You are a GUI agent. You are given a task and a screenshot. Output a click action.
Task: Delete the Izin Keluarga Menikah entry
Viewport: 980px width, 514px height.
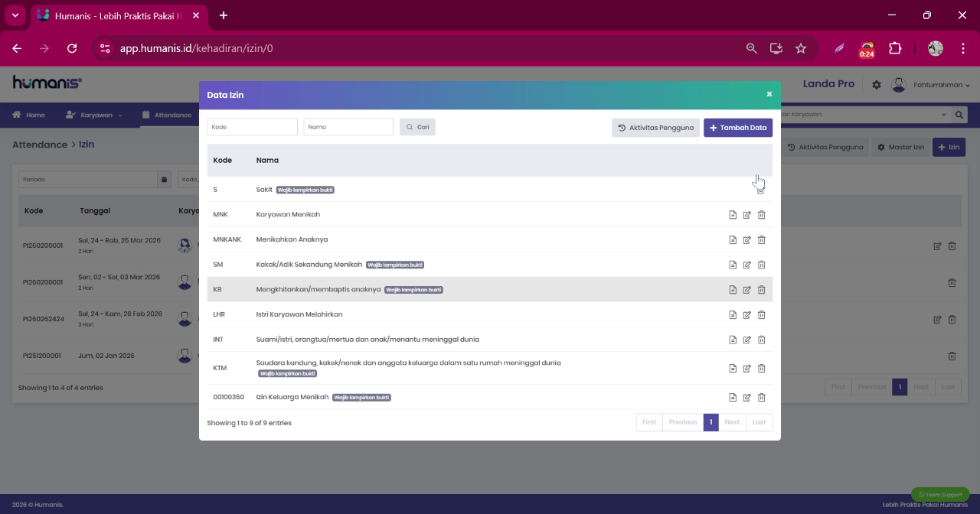click(x=761, y=397)
